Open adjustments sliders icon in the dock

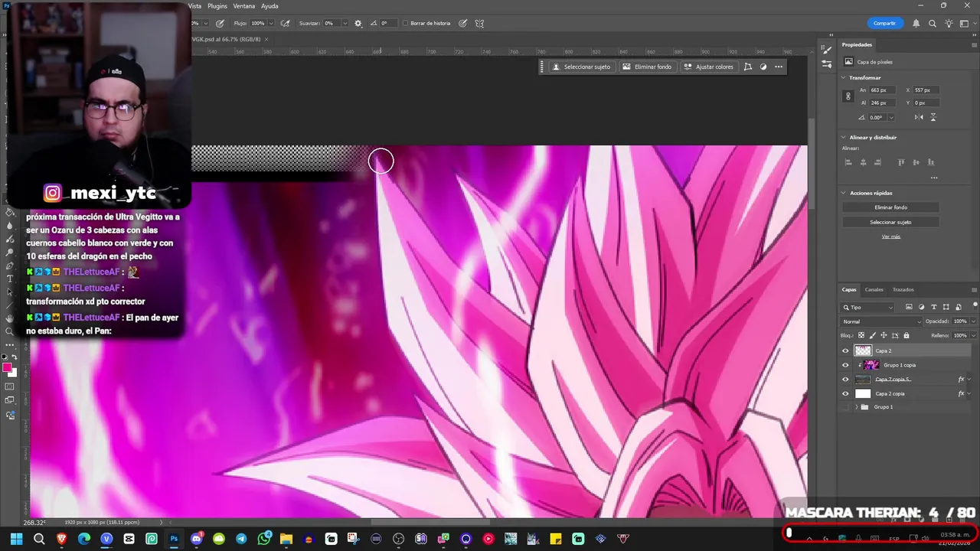[x=827, y=64]
